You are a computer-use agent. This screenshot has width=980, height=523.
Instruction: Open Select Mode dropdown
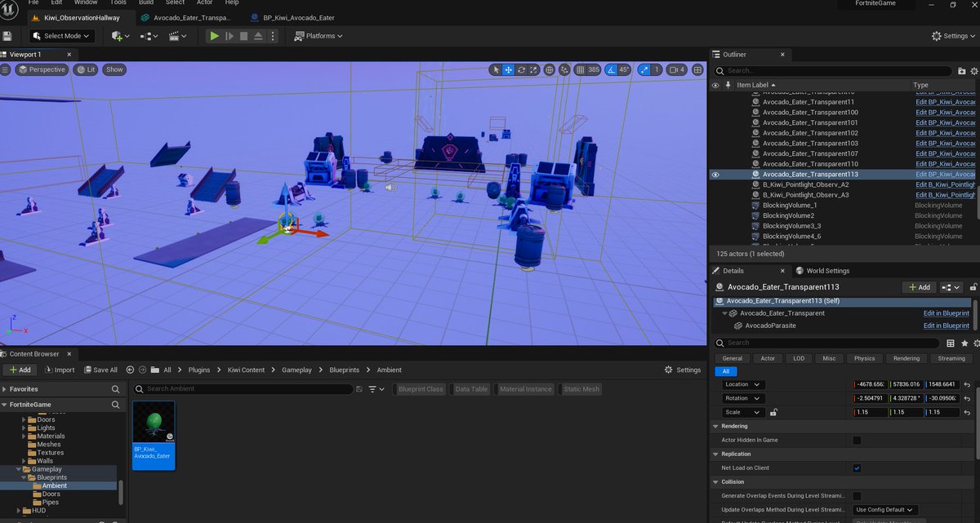[63, 36]
